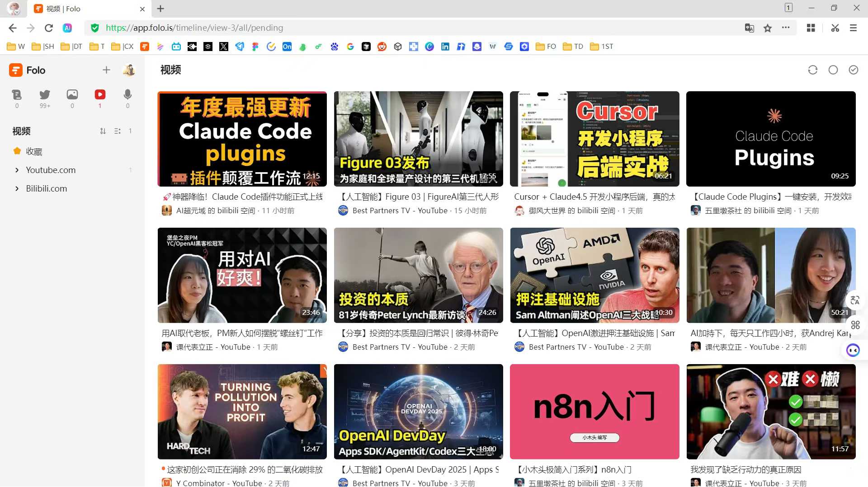
Task: Click the browser address bar URL
Action: point(194,28)
